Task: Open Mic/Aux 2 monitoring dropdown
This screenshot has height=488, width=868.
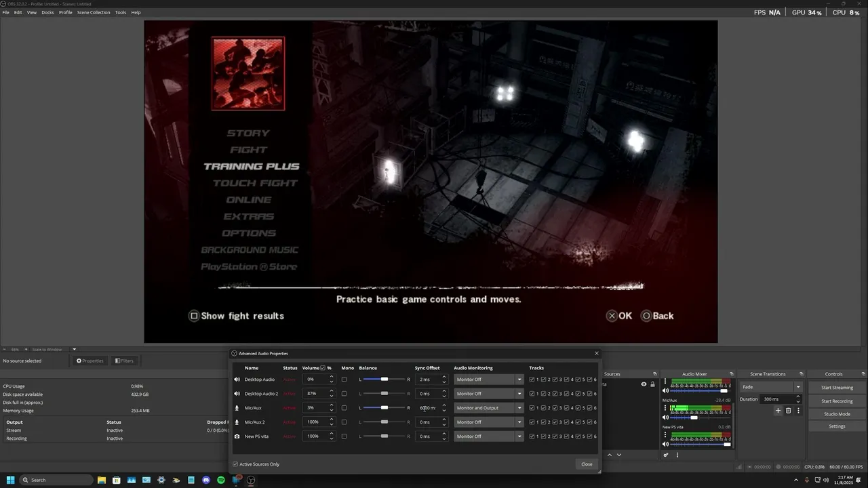Action: pyautogui.click(x=489, y=422)
